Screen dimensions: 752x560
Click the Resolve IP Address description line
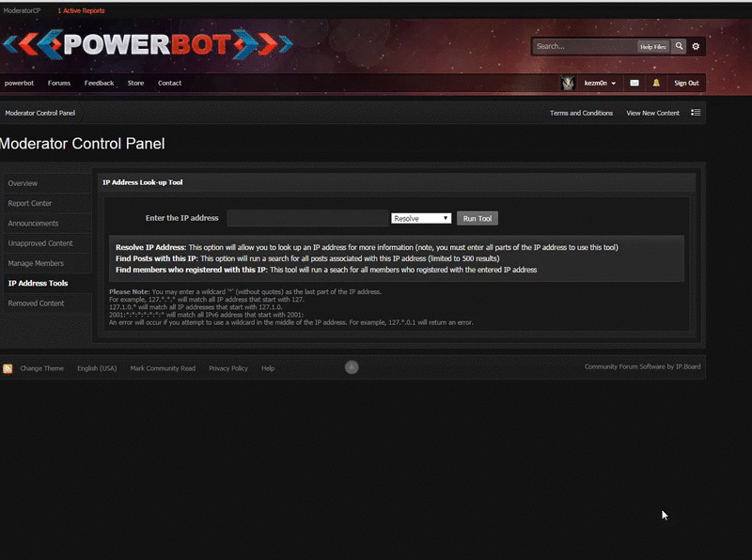coord(367,247)
